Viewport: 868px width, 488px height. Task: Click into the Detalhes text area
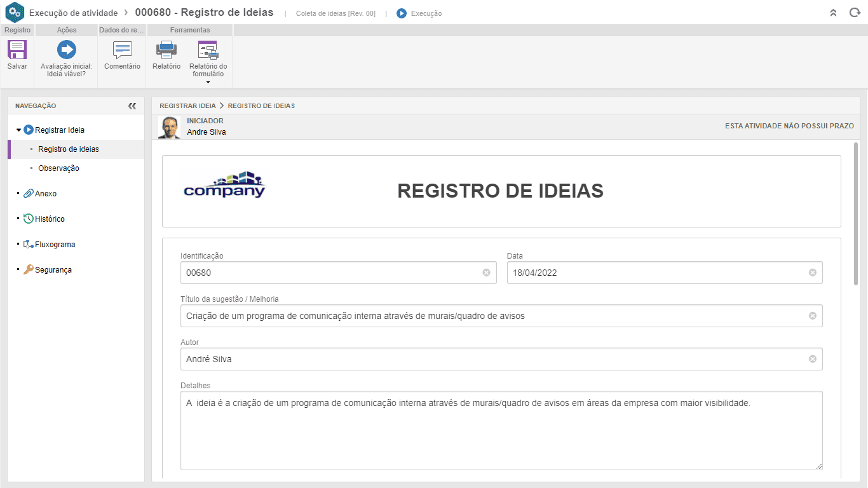point(501,430)
